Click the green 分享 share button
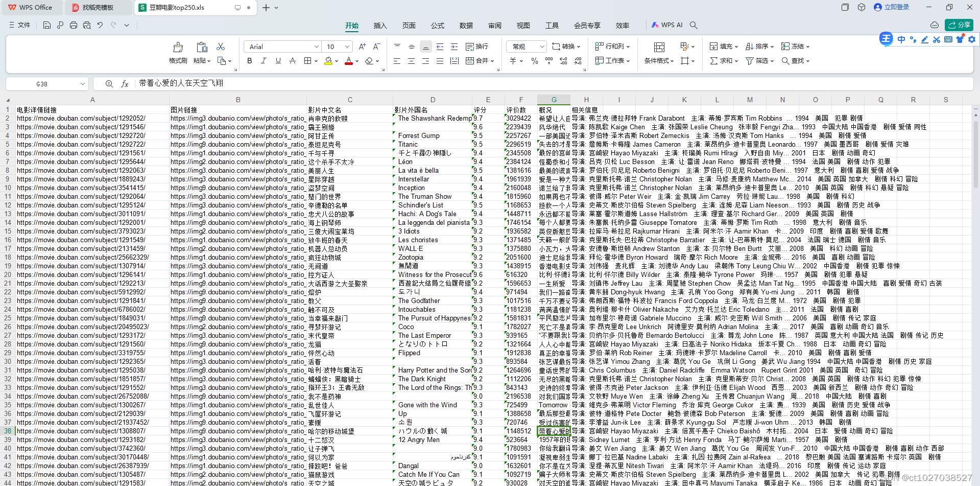Image resolution: width=980 pixels, height=486 pixels. pyautogui.click(x=959, y=25)
